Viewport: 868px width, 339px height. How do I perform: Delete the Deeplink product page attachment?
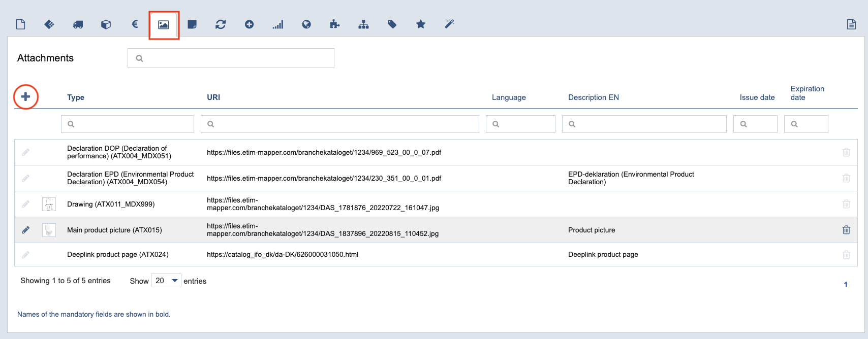(x=846, y=254)
